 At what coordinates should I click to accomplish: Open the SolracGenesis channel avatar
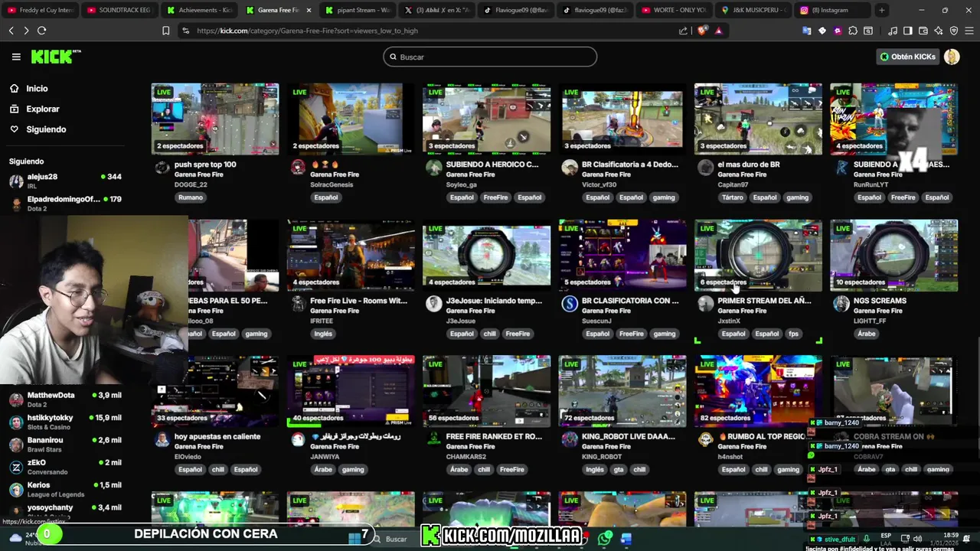[298, 168]
